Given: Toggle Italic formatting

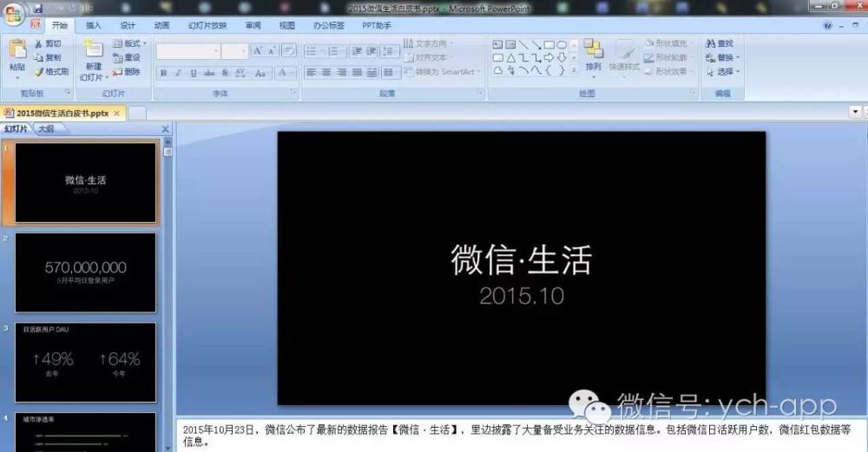Looking at the screenshot, I should point(178,73).
